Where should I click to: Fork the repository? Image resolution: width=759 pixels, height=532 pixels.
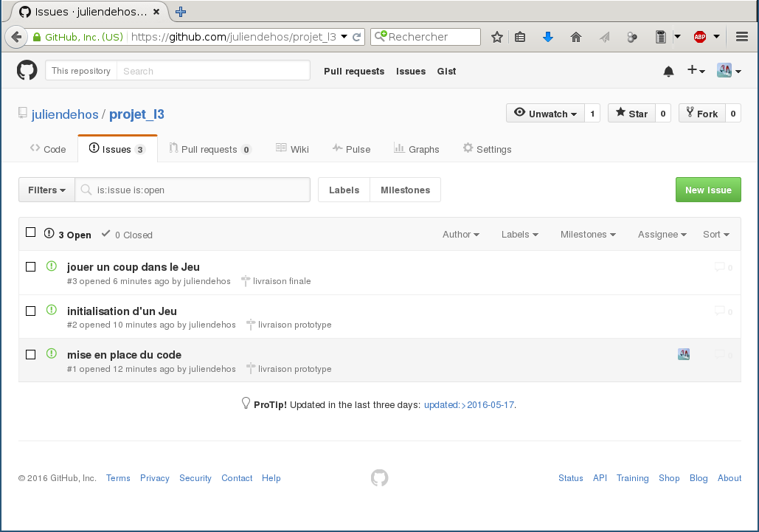pos(702,114)
